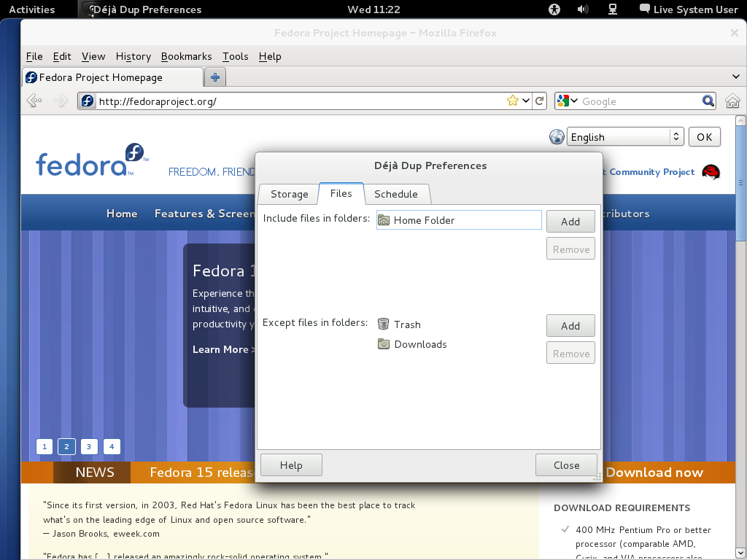The width and height of the screenshot is (747, 560).
Task: Close the Déjà Dup Preferences dialog
Action: (566, 464)
